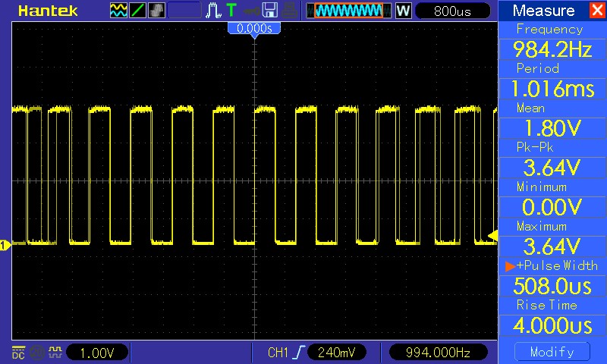Image resolution: width=607 pixels, height=364 pixels.
Task: Select the Pk-Pk measurement entry
Action: coord(552,159)
